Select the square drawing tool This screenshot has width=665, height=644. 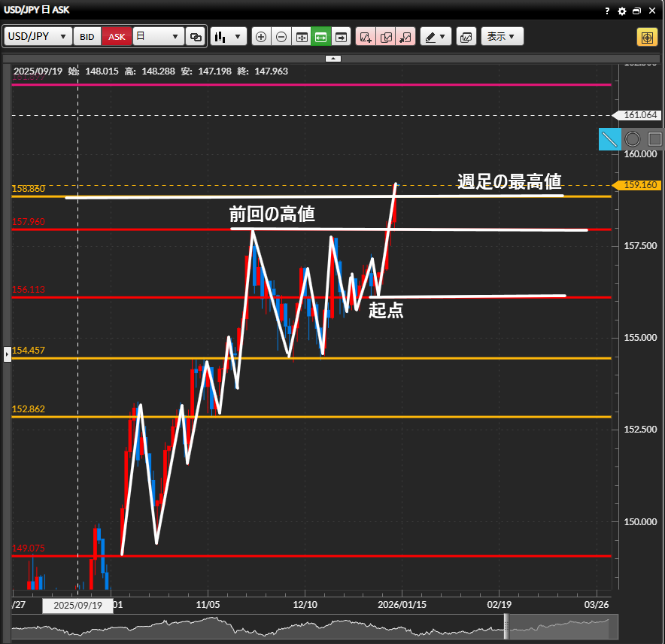[654, 139]
